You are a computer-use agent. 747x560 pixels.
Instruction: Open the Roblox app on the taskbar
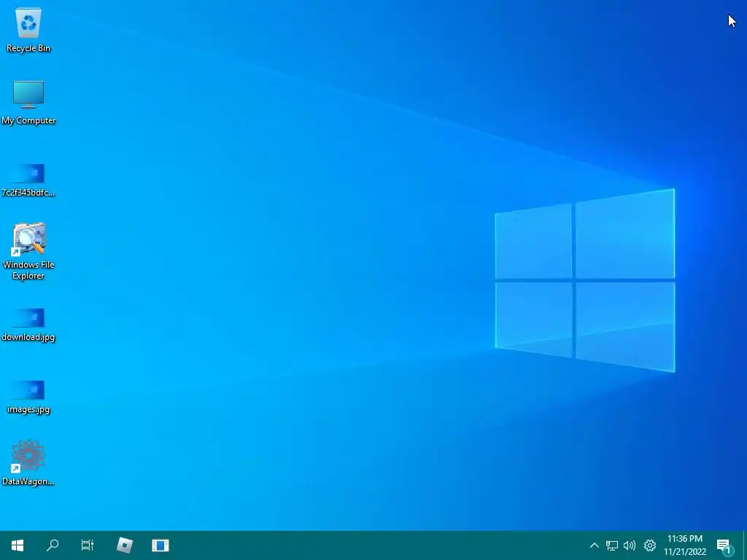point(125,545)
